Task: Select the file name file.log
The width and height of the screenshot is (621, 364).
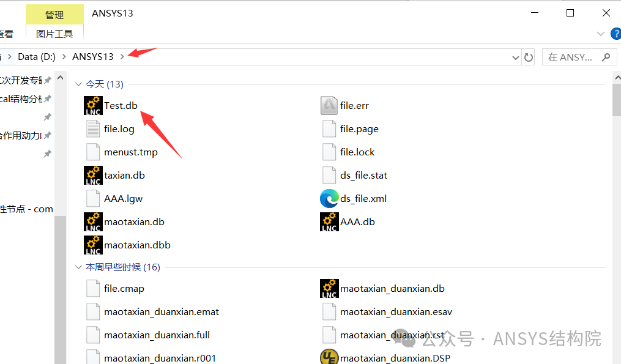Action: click(119, 129)
